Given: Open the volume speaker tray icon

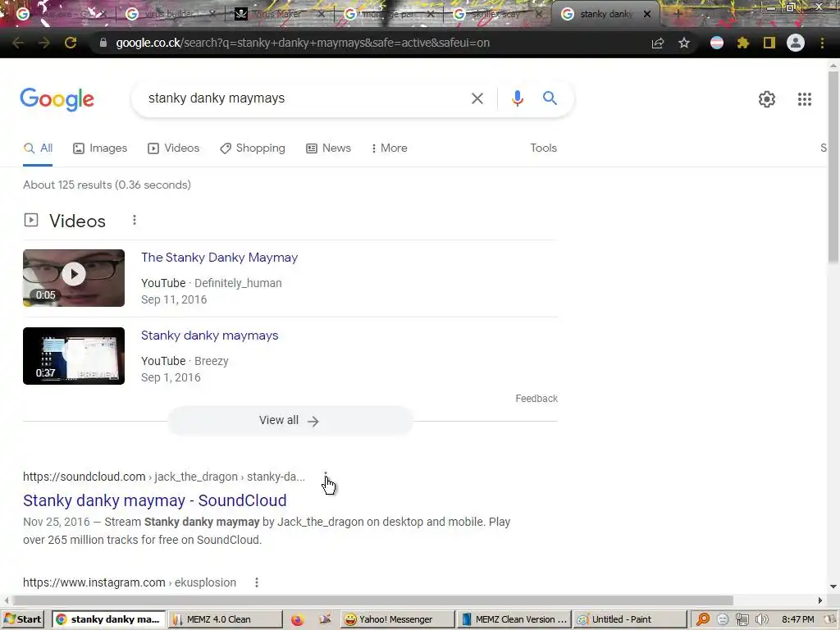Looking at the screenshot, I should (x=761, y=619).
